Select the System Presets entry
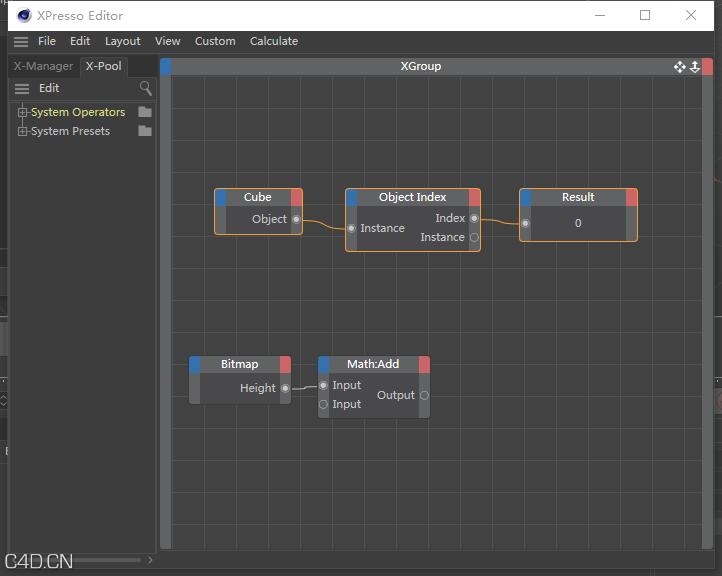This screenshot has width=722, height=576. 70,131
